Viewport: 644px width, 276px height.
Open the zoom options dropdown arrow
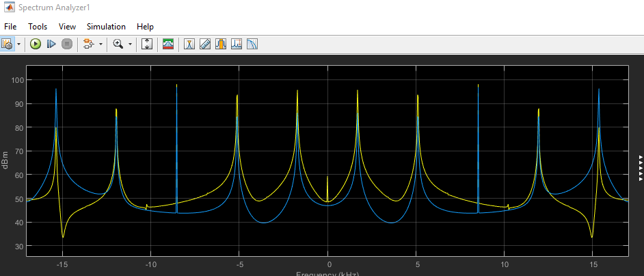pos(131,44)
